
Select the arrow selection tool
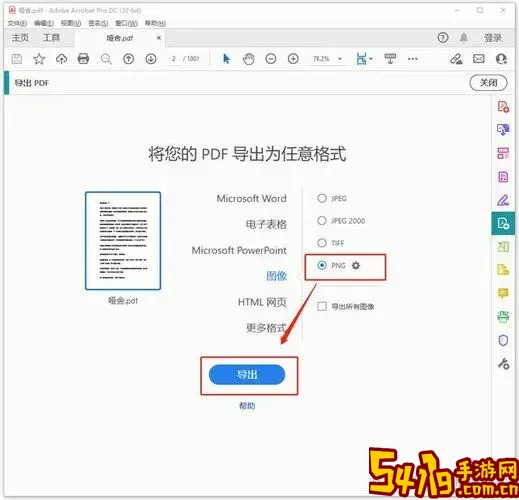(226, 59)
